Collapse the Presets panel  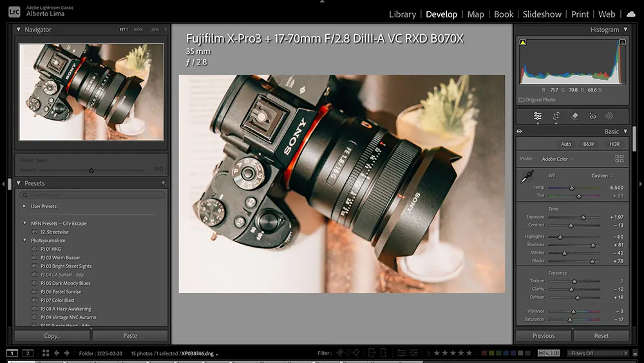click(19, 183)
